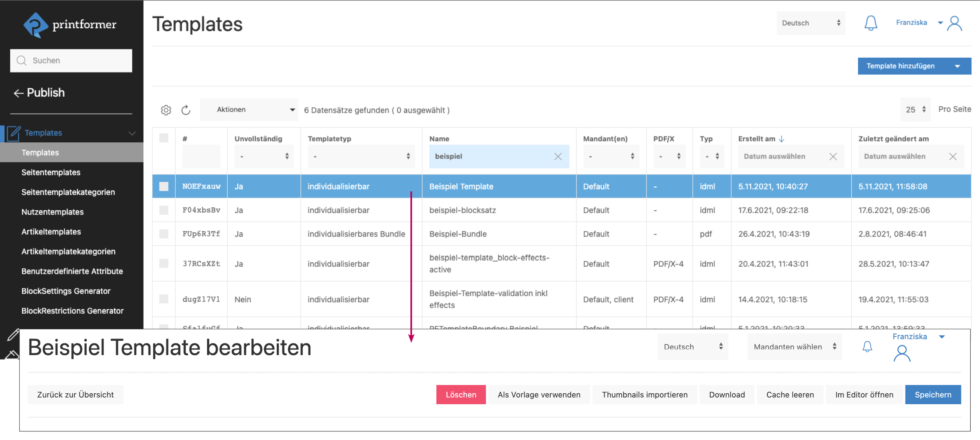
Task: Open the Mandanten wählen dropdown
Action: [794, 347]
